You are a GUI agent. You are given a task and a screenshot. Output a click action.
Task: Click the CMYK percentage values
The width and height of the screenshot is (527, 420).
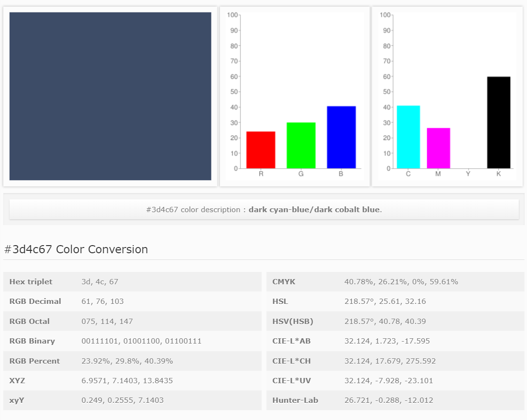pos(401,282)
